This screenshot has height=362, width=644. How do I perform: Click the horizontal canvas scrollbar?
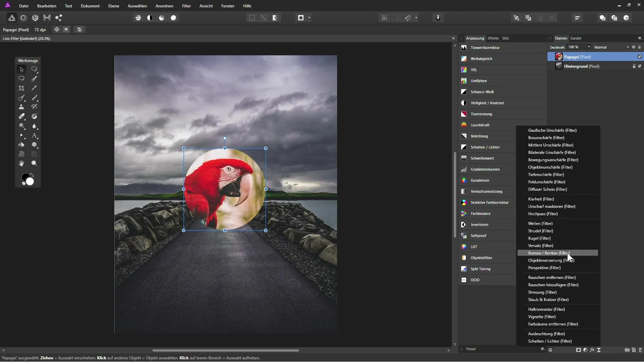[x=226, y=350]
